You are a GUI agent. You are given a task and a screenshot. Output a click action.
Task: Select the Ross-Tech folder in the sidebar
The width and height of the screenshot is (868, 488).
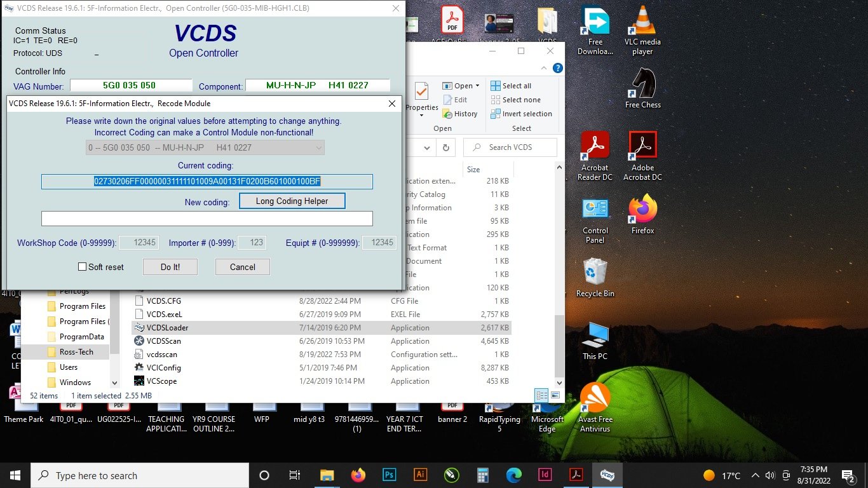[x=76, y=351]
